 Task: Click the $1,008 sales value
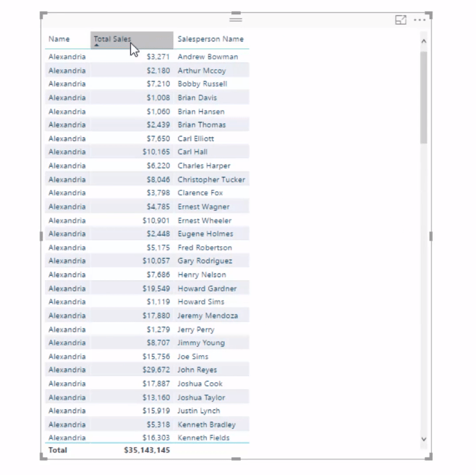click(x=158, y=98)
